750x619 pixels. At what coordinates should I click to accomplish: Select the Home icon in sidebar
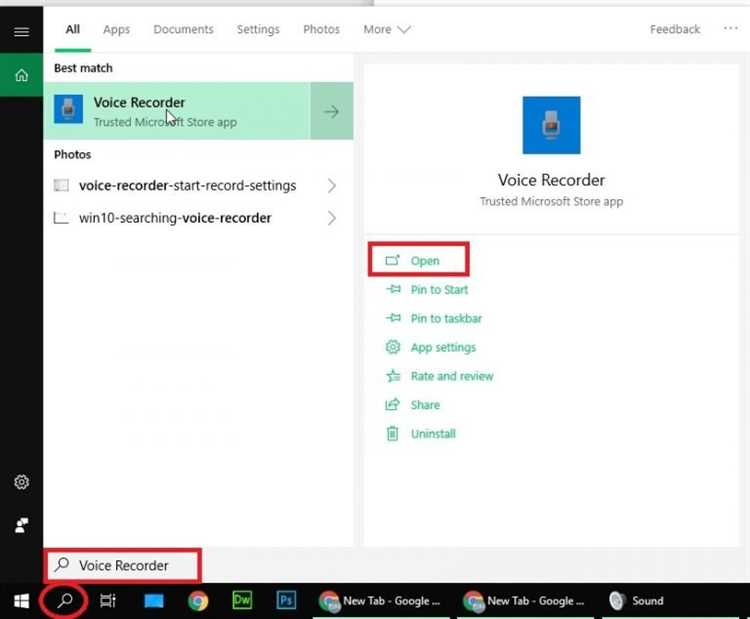tap(22, 75)
